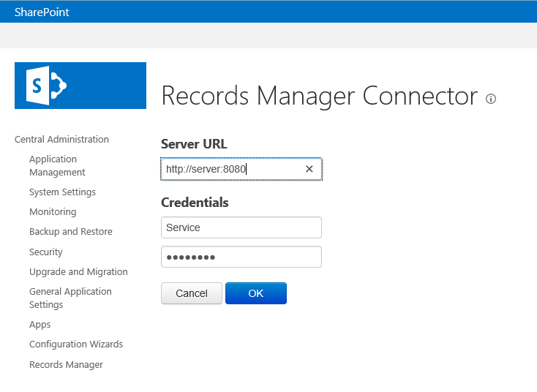
Task: Click the SharePoint logo image
Action: (80, 86)
